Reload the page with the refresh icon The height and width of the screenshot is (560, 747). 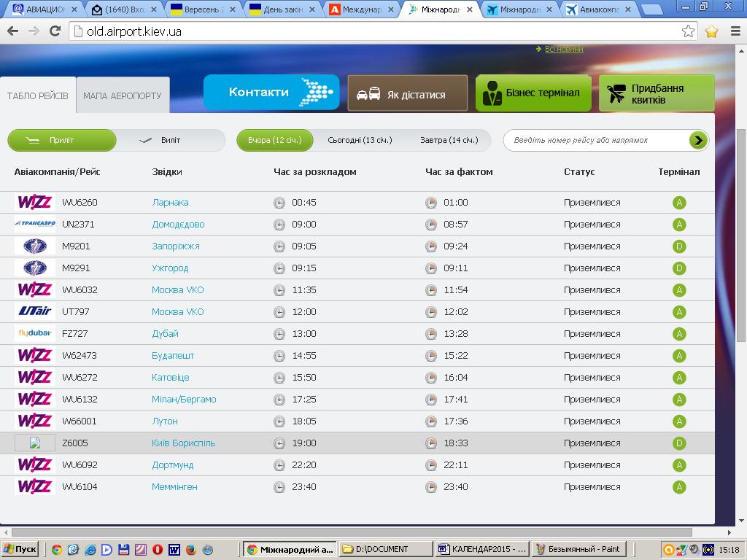point(55,31)
